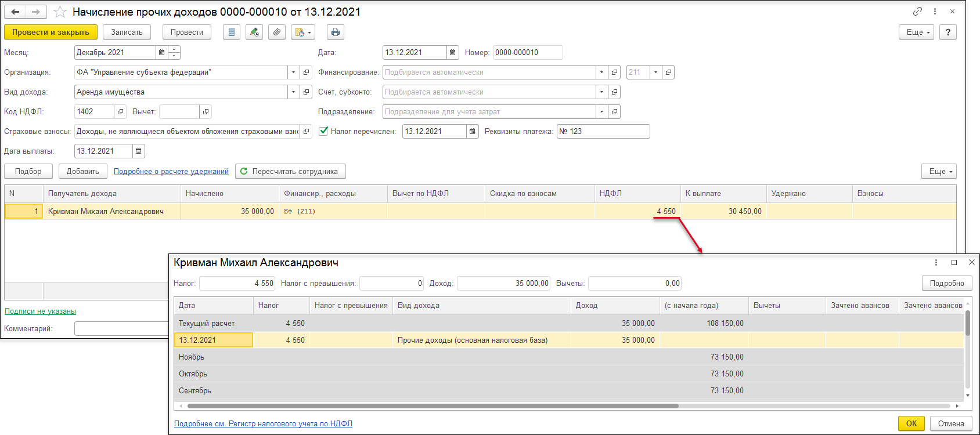Click the Комментарий input field
Viewport: 980px width, 435px height.
[121, 329]
